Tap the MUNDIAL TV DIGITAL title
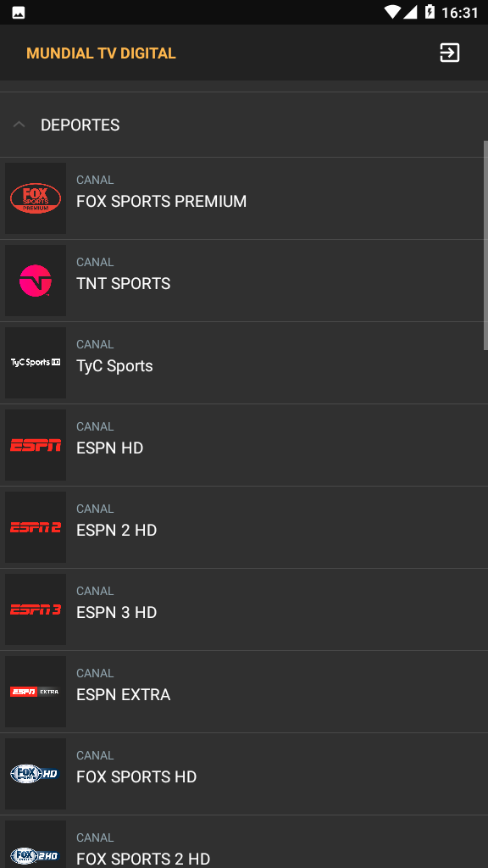 [x=102, y=53]
